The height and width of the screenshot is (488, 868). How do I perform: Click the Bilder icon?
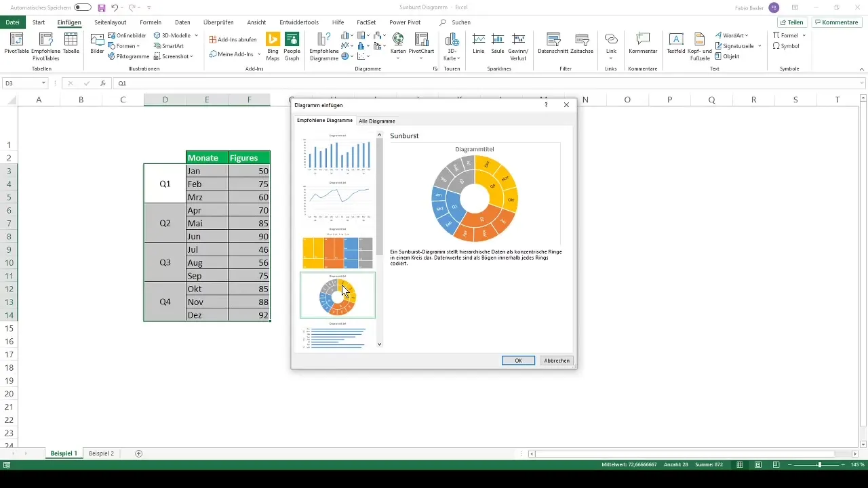[97, 43]
